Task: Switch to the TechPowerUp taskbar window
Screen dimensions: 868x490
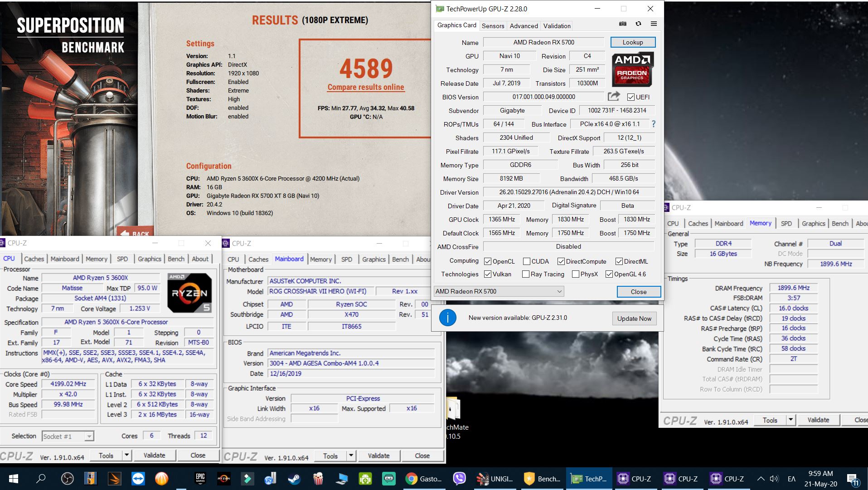Action: click(589, 479)
